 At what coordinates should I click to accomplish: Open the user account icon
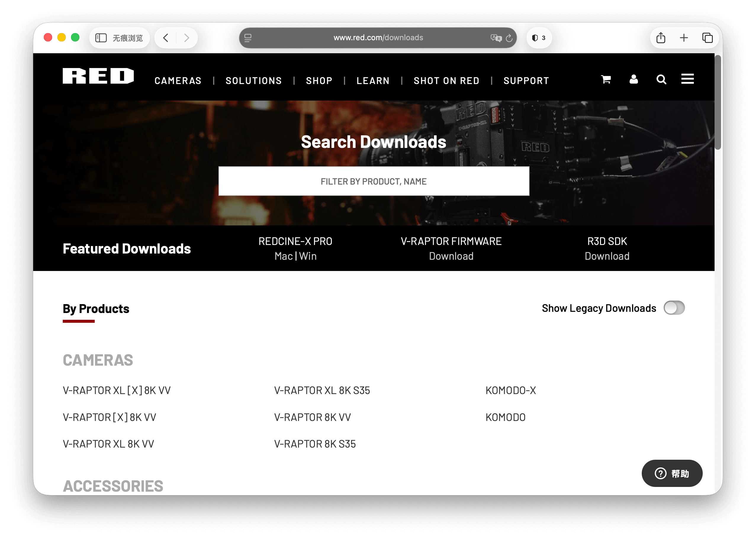(634, 79)
